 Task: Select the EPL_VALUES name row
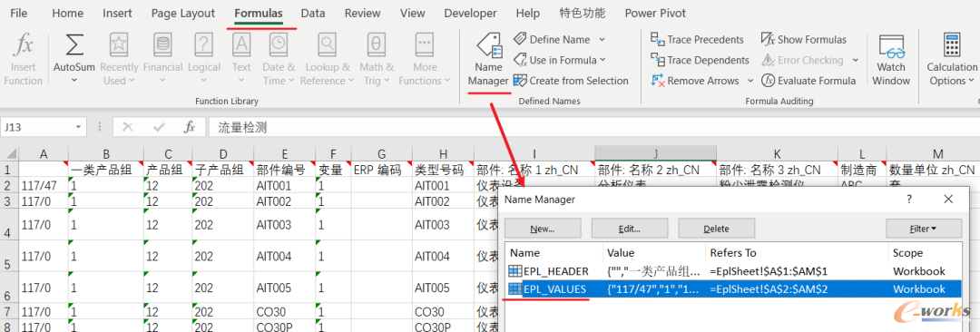732,288
